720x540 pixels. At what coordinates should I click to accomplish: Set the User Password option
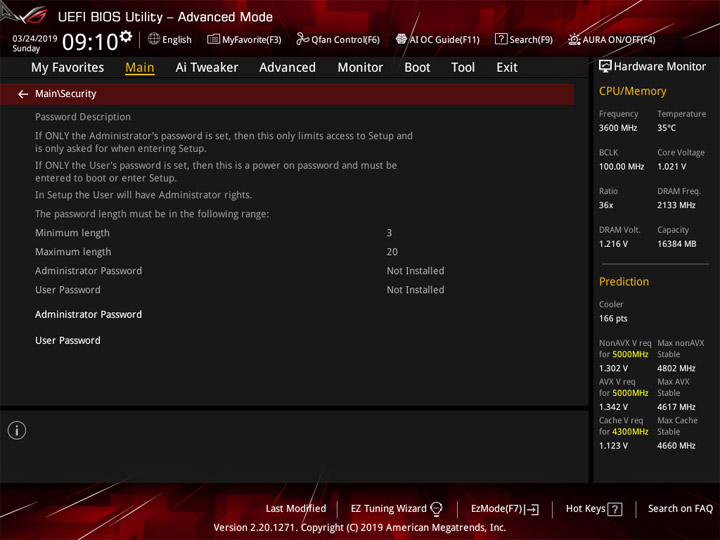pyautogui.click(x=68, y=341)
